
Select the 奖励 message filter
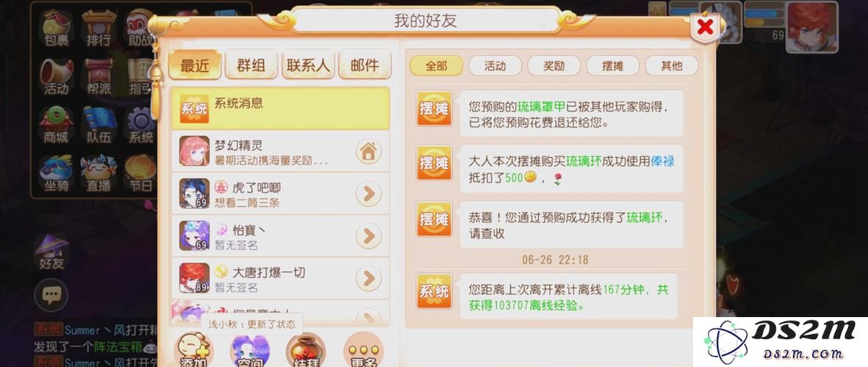point(553,66)
